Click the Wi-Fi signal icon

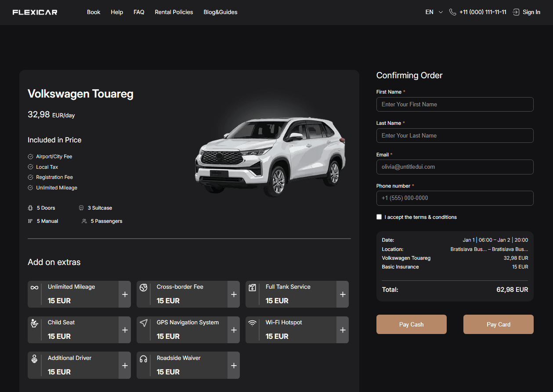[x=252, y=323]
